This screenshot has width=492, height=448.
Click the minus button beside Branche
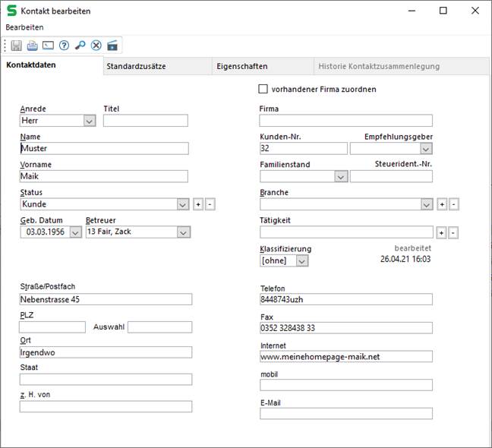click(453, 204)
